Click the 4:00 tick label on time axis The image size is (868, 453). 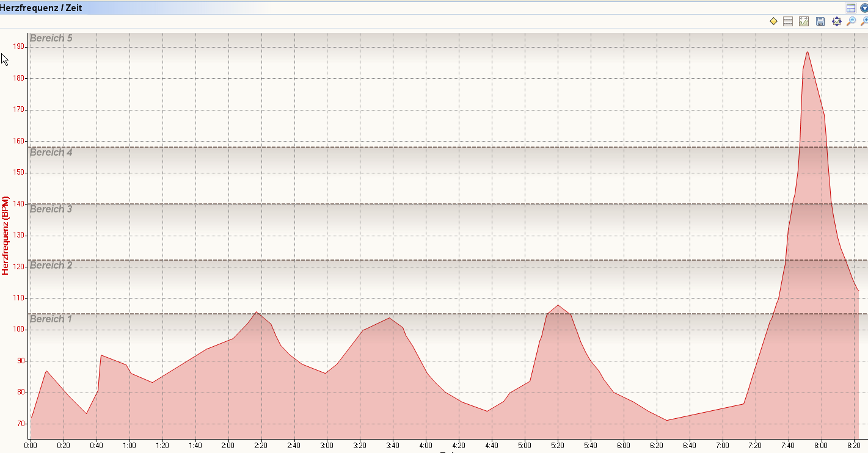point(426,445)
